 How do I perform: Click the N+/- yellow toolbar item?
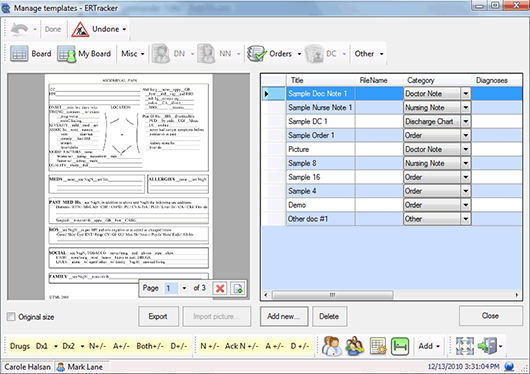pos(97,346)
